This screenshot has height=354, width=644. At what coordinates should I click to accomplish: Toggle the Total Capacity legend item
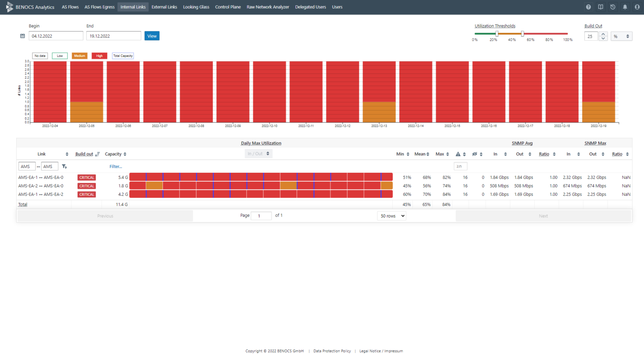pyautogui.click(x=122, y=55)
